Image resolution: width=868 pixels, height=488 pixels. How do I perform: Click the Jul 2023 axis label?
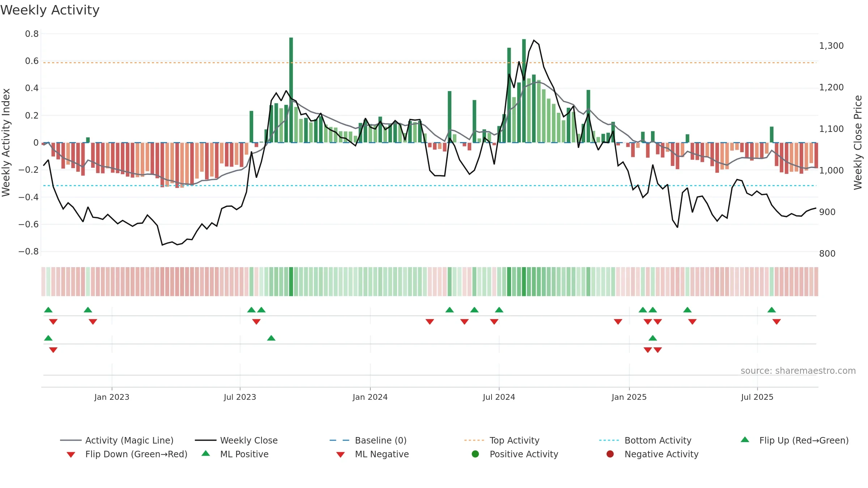coord(240,397)
